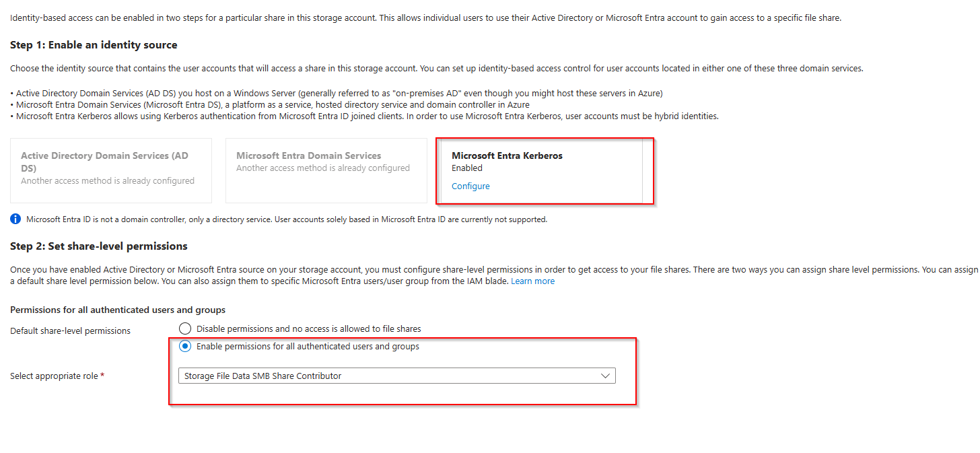The image size is (980, 453).
Task: Click the dropdown chevron for role selection
Action: 605,376
